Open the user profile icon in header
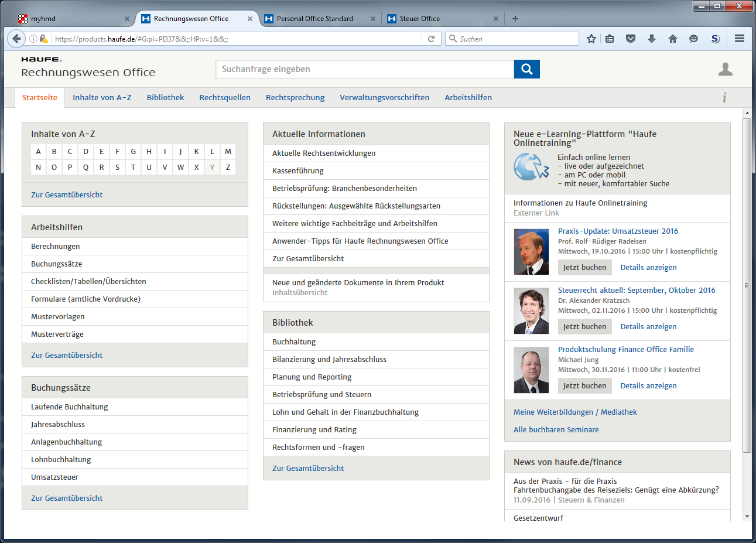Image resolution: width=756 pixels, height=543 pixels. (x=725, y=70)
